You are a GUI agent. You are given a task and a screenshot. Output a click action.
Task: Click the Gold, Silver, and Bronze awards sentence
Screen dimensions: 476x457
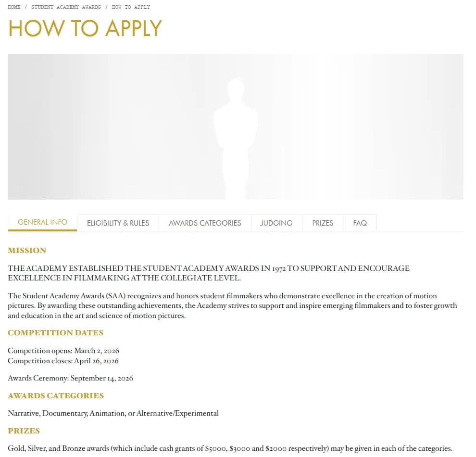(x=230, y=448)
